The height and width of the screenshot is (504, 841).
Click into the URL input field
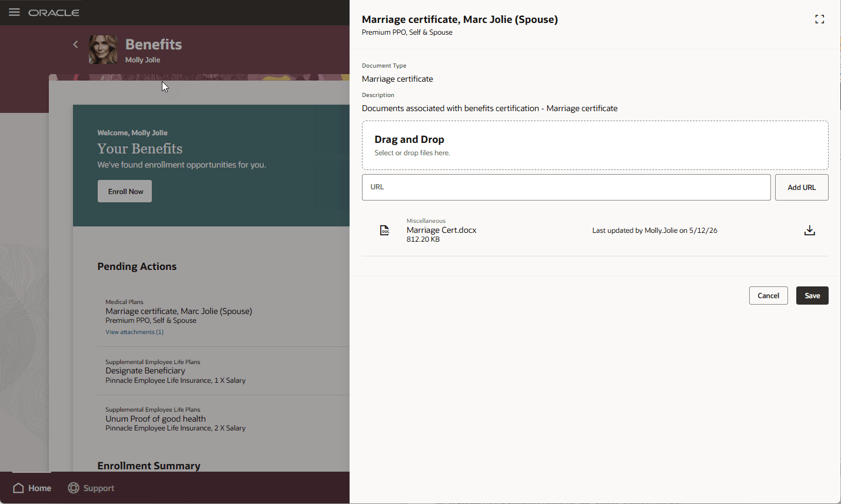click(x=566, y=187)
